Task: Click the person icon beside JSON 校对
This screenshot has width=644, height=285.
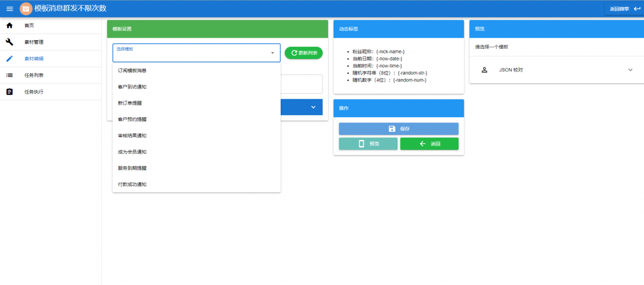Action: (485, 69)
